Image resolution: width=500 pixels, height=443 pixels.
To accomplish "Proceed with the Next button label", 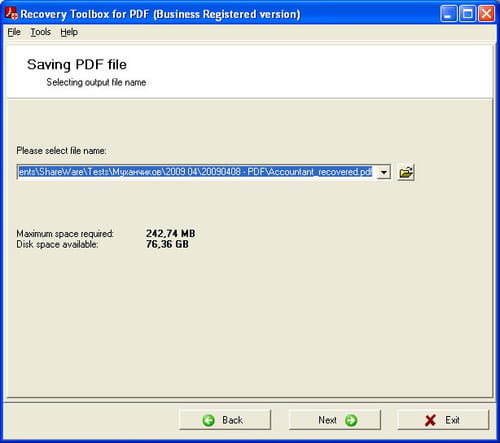I will pyautogui.click(x=327, y=420).
